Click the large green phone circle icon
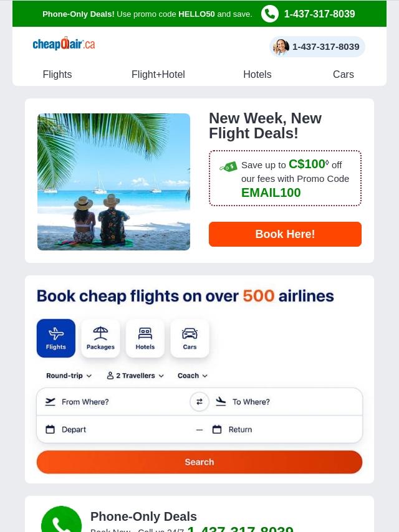Image resolution: width=399 pixels, height=532 pixels. point(62,520)
